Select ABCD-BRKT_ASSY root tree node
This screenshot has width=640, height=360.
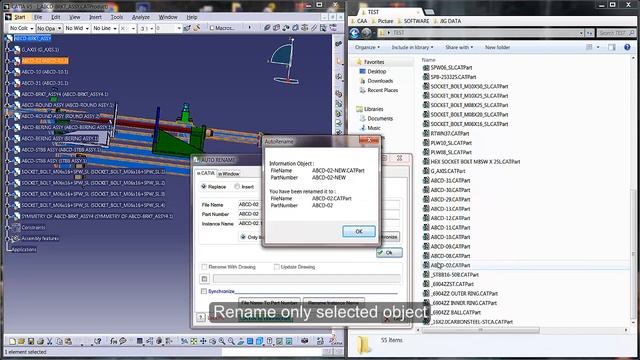coord(33,38)
